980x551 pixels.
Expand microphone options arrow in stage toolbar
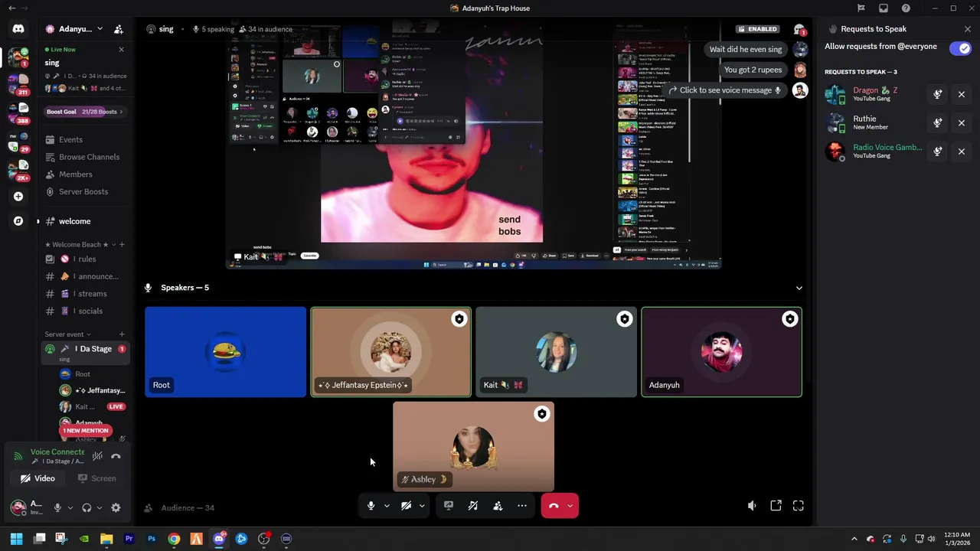click(x=387, y=506)
